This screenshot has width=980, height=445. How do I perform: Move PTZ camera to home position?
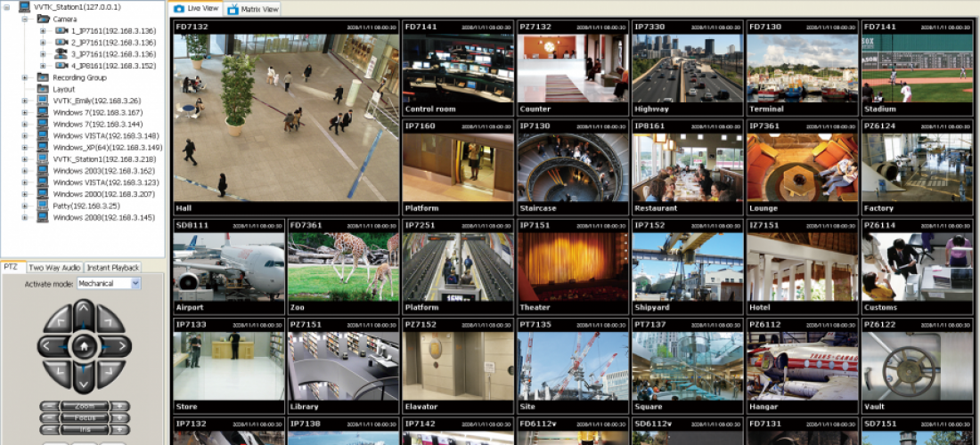click(84, 345)
